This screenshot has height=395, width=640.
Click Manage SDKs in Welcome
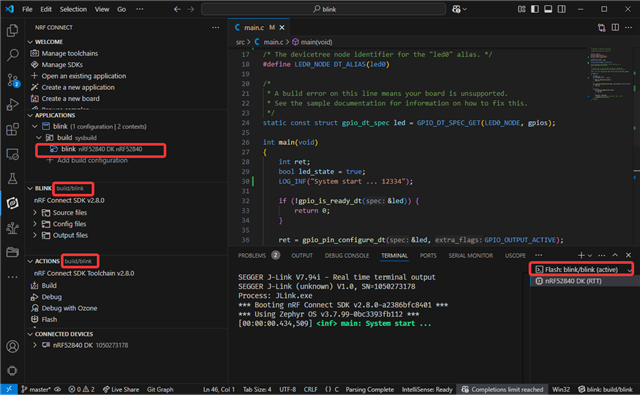(62, 64)
